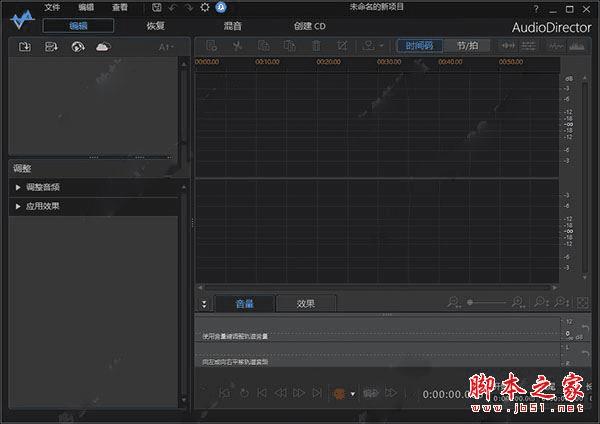The width and height of the screenshot is (600, 424).
Task: Open the 文件 menu
Action: point(52,7)
